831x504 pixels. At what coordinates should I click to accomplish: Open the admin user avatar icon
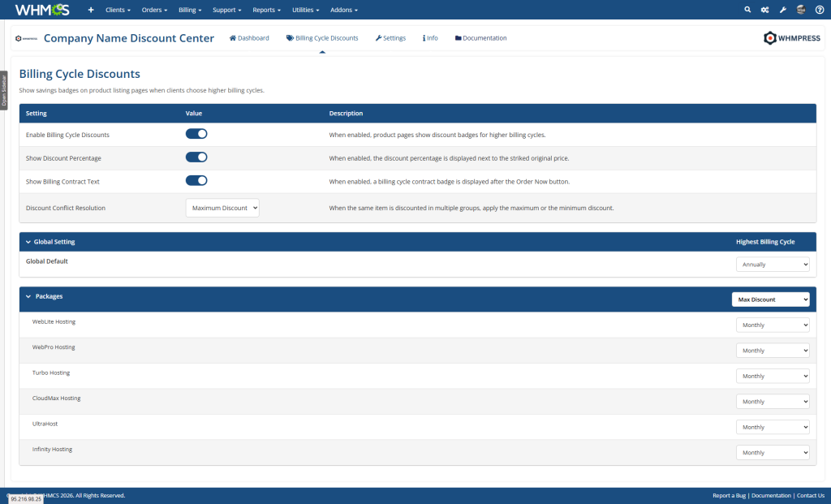click(x=801, y=10)
